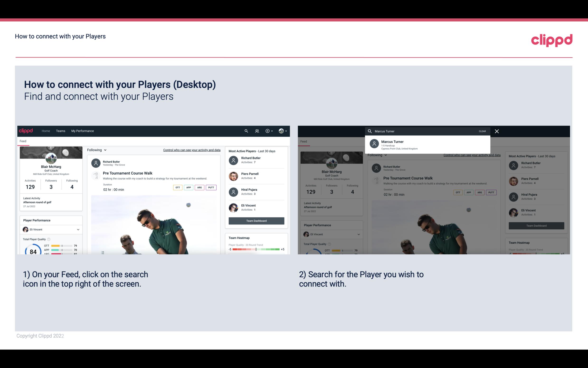Viewport: 588px width, 368px height.
Task: Click the close X icon on search overlay
Action: (x=497, y=131)
